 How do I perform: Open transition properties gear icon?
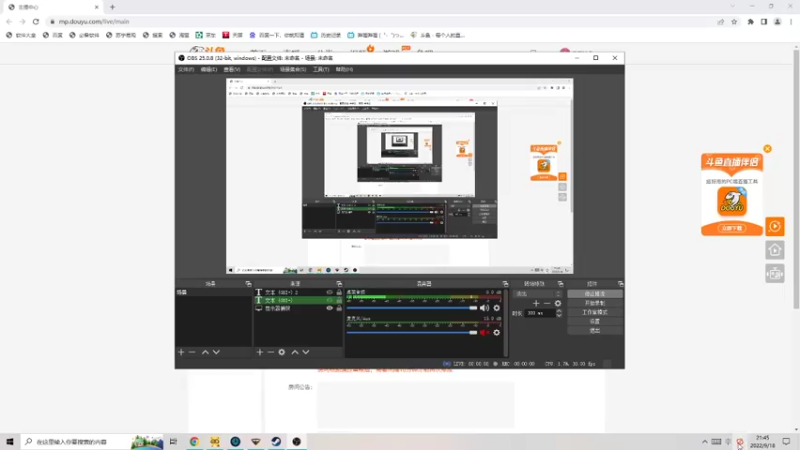click(558, 303)
